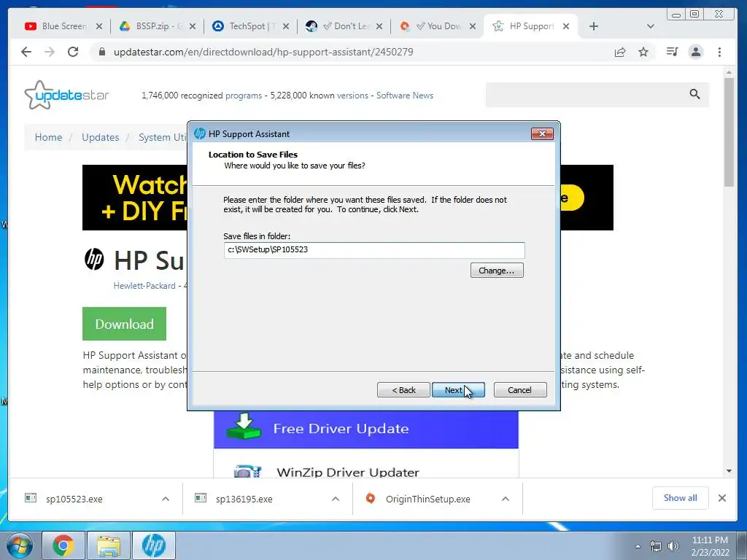Click the Change... folder button
The width and height of the screenshot is (747, 560).
click(497, 271)
